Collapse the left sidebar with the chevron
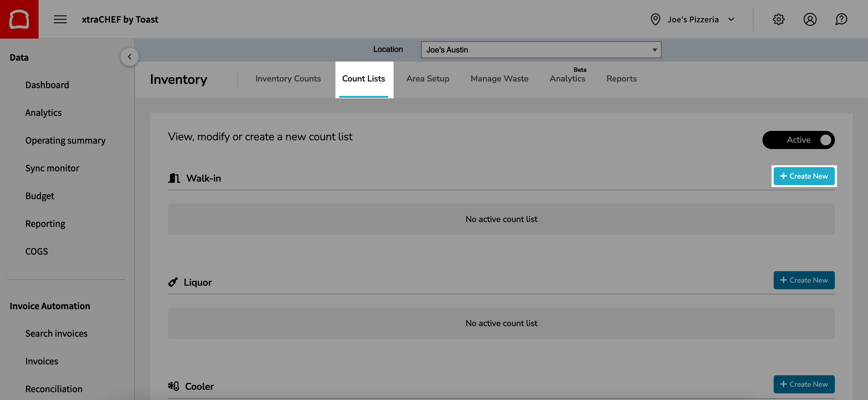 tap(129, 56)
